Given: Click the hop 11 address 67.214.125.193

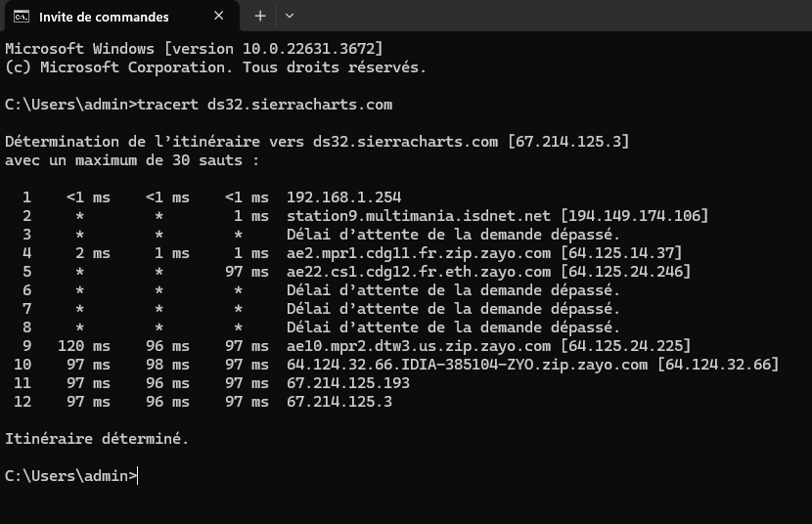Looking at the screenshot, I should pos(347,383).
